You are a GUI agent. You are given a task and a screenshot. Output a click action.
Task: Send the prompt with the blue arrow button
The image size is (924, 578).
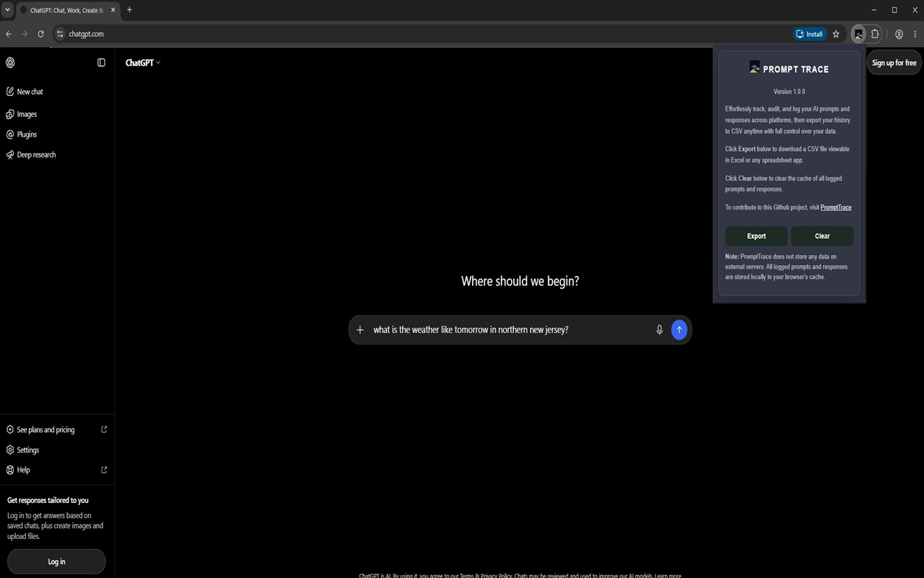click(x=679, y=329)
